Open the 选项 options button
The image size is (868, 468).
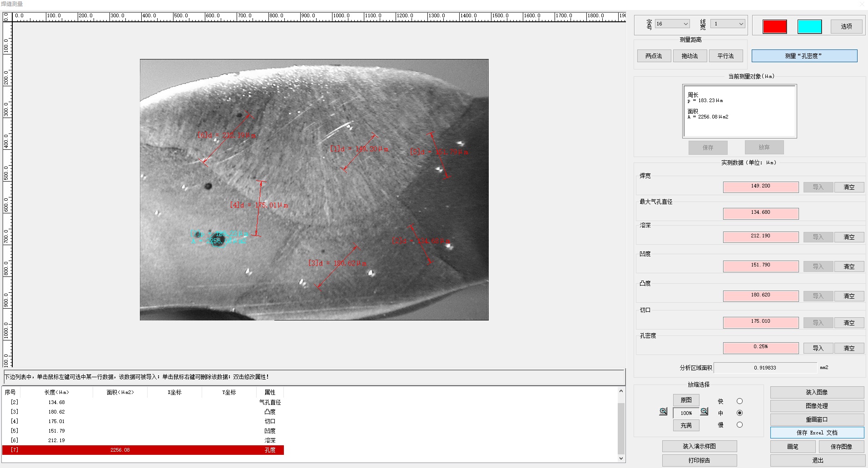847,26
